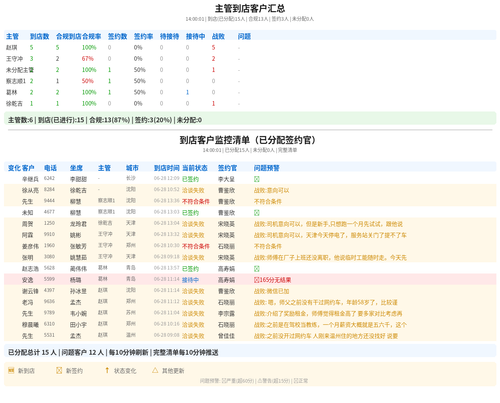Image resolution: width=500 pixels, height=403 pixels.
Task: Select the 未分配主管 row label
Action: pyautogui.click(x=20, y=70)
